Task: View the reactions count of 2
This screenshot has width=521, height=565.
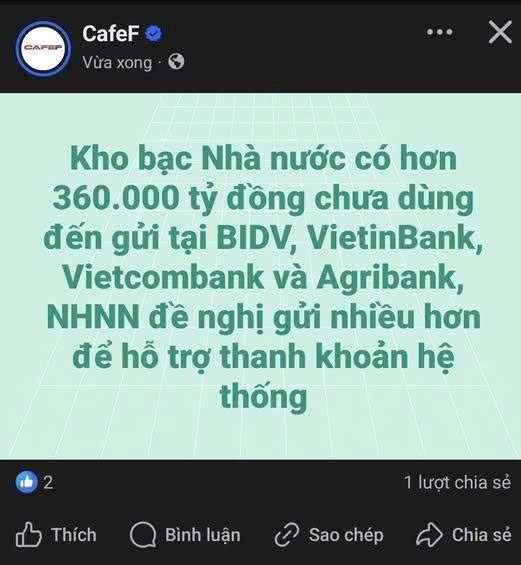Action: pyautogui.click(x=48, y=482)
